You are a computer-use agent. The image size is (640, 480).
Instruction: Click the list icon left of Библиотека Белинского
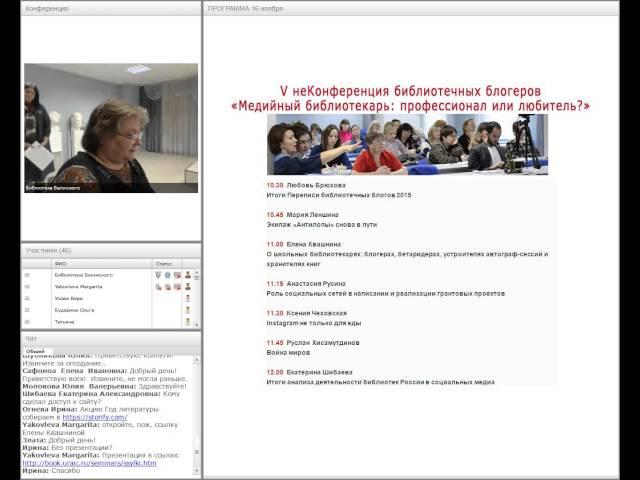click(27, 274)
